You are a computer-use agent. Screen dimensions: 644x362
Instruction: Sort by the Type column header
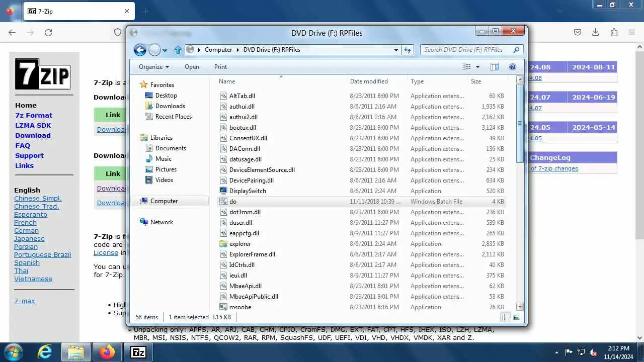tap(417, 81)
